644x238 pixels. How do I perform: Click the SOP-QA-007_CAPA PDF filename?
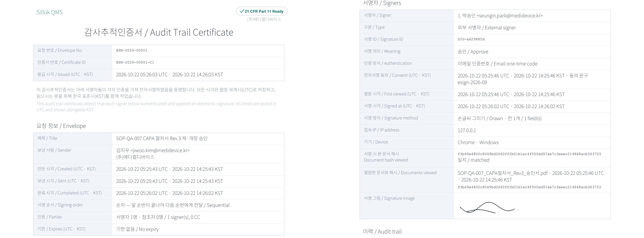coord(502,173)
